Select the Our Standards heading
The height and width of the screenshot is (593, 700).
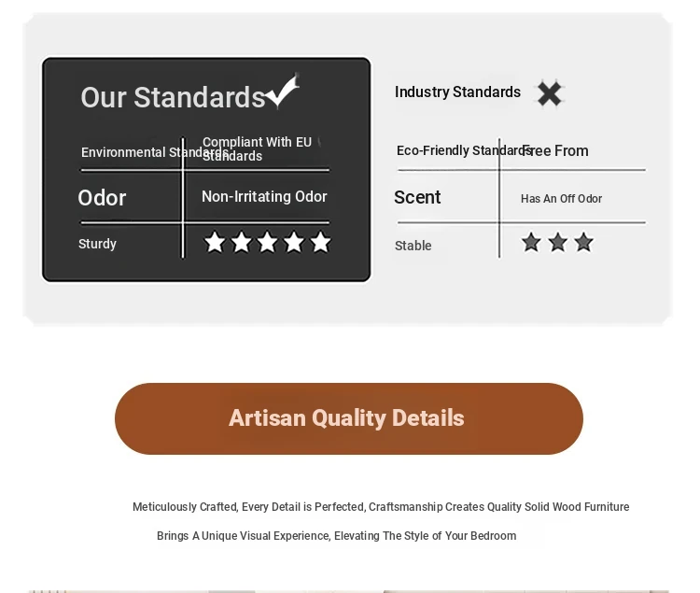point(173,97)
